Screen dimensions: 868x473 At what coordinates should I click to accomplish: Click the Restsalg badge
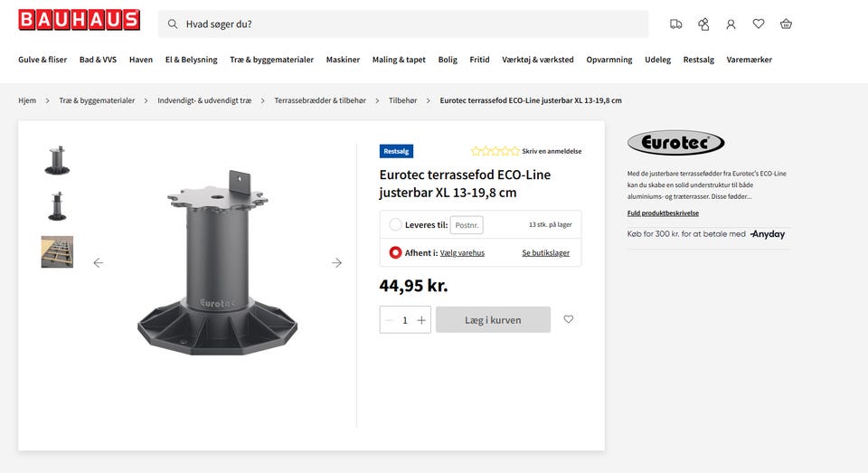tap(396, 151)
